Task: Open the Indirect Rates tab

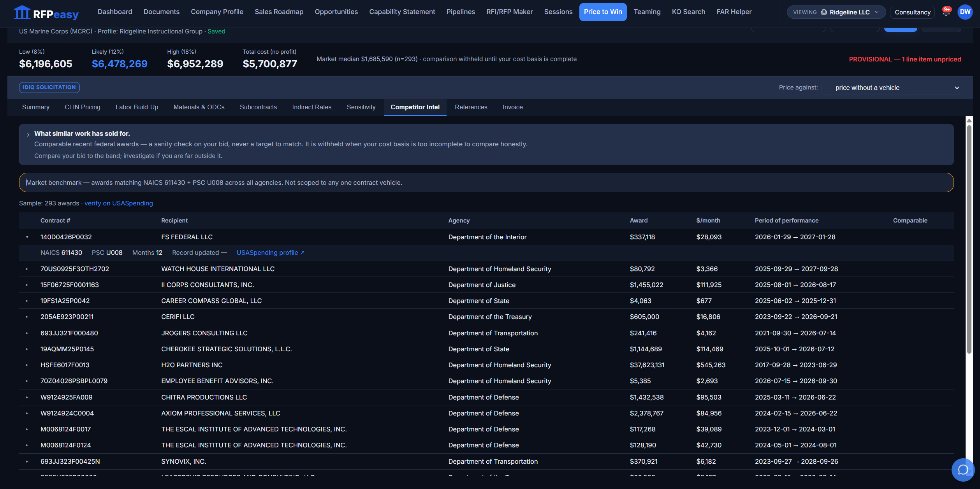Action: [312, 107]
